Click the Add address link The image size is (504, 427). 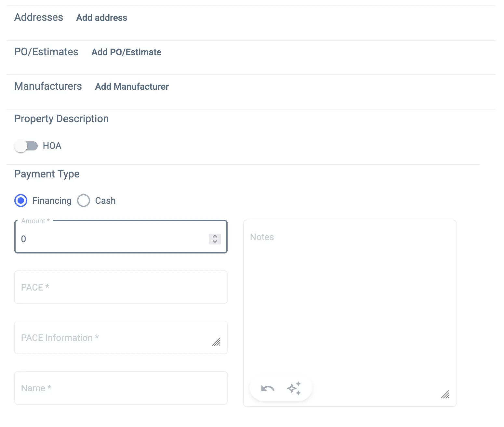click(101, 18)
